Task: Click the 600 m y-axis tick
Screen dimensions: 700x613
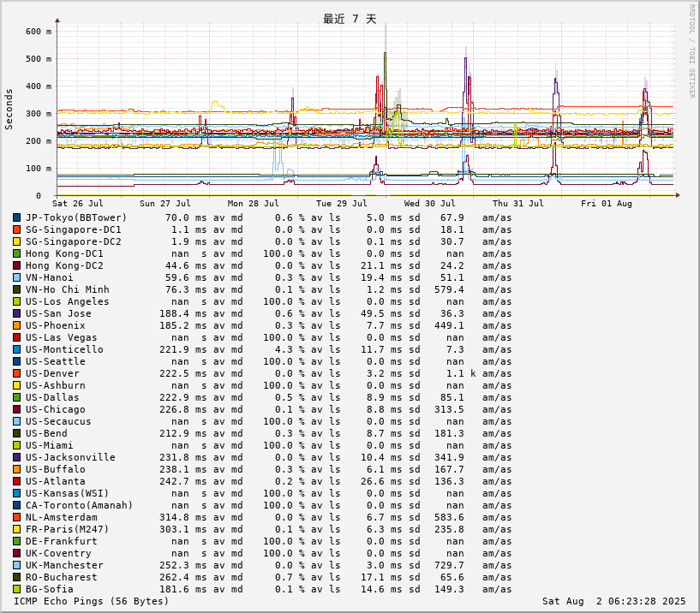Action: point(39,32)
